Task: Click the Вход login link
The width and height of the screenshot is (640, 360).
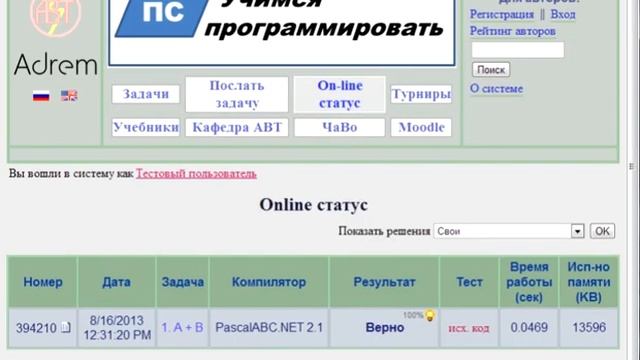Action: tap(563, 14)
